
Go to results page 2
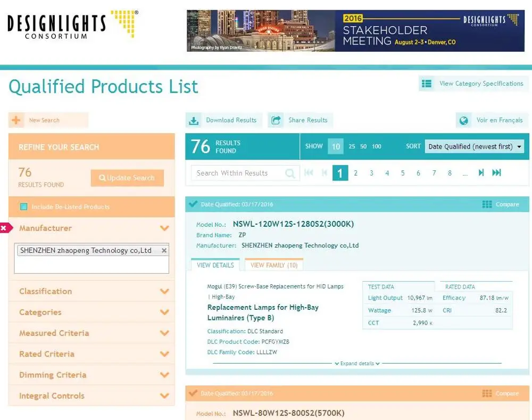click(355, 173)
